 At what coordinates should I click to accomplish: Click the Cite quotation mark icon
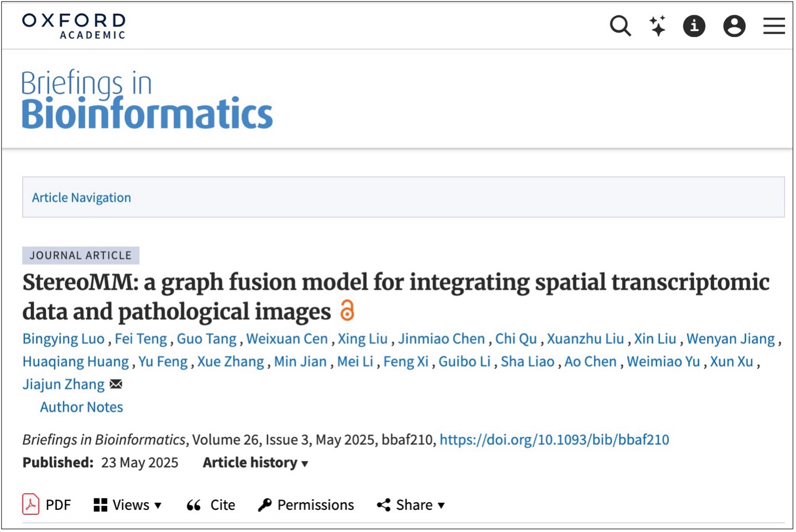click(x=194, y=505)
